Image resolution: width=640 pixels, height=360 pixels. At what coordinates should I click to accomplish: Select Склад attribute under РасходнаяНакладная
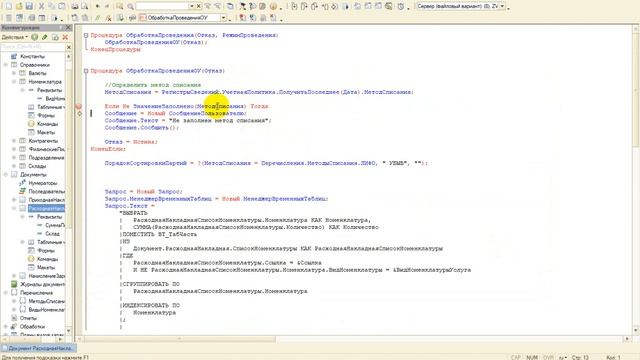pyautogui.click(x=53, y=234)
